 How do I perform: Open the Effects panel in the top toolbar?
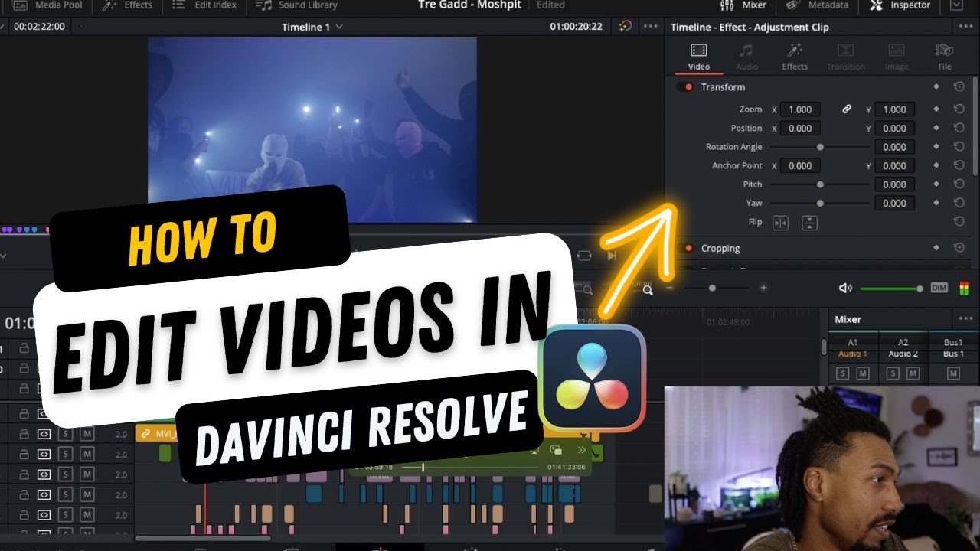[x=128, y=5]
